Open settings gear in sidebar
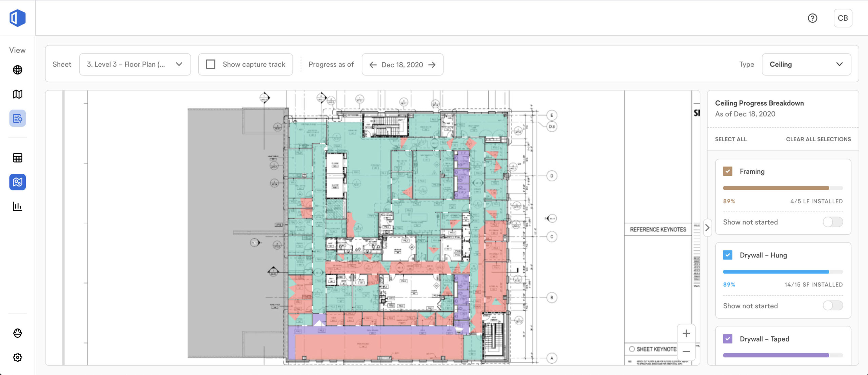This screenshot has width=868, height=375. [18, 357]
